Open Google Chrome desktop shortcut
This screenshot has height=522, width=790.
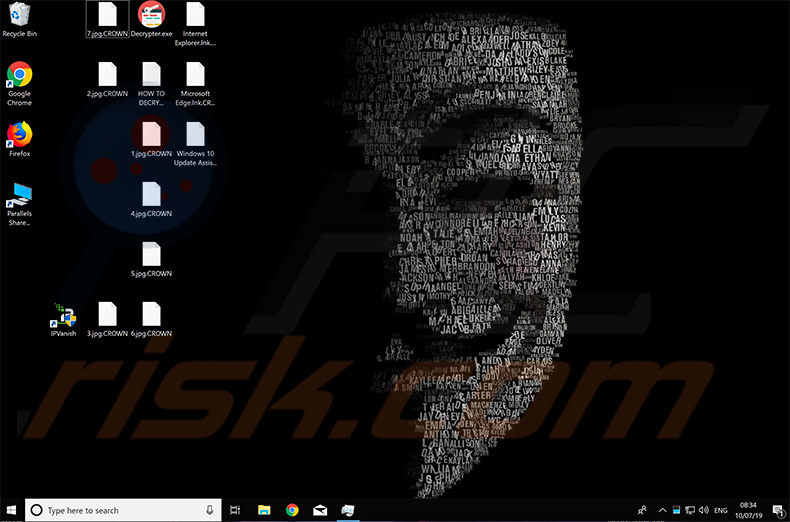pos(20,84)
